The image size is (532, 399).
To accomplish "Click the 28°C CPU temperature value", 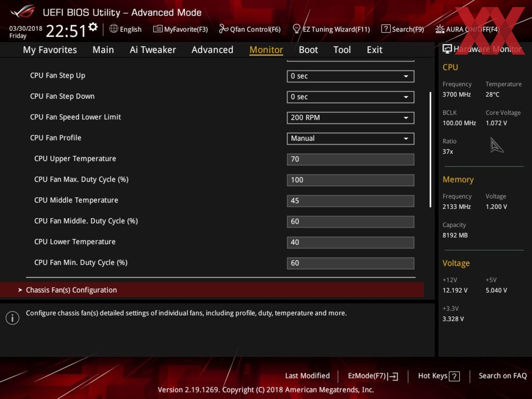I will tap(492, 94).
